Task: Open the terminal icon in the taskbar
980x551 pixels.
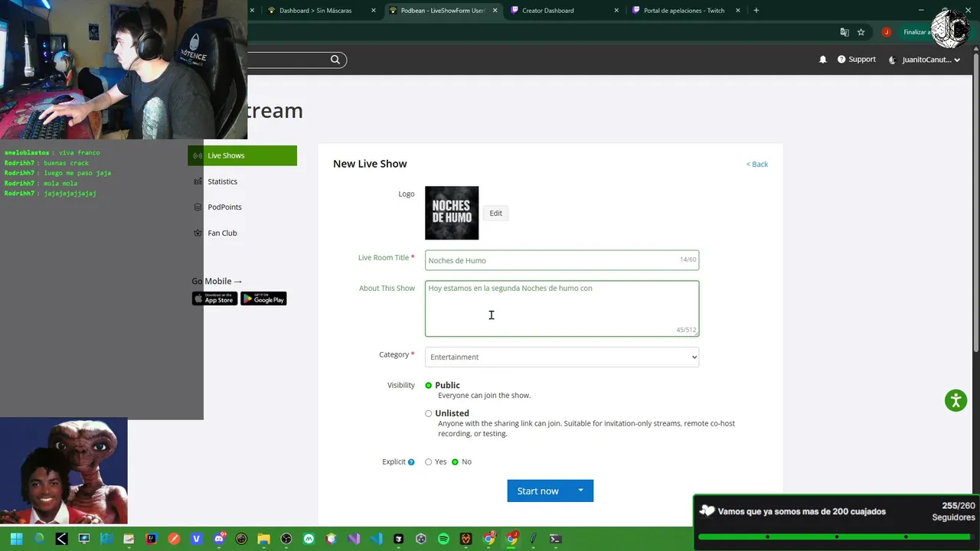Action: click(556, 539)
